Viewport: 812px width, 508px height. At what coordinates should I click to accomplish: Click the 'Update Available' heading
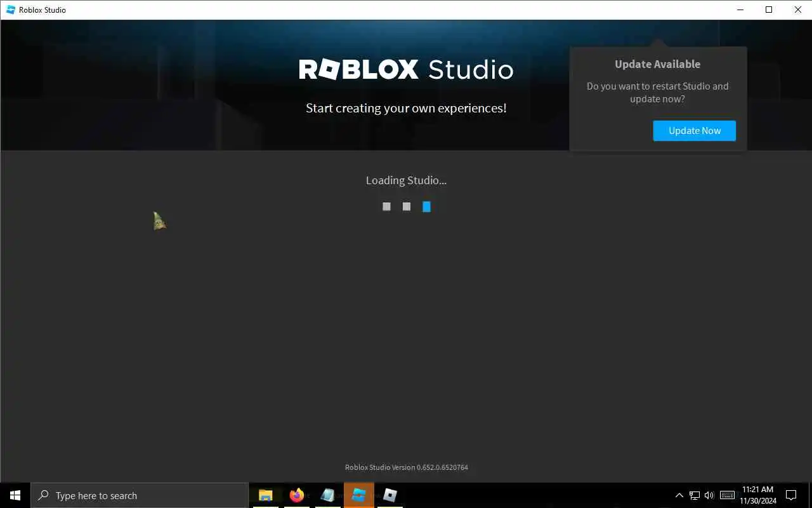click(657, 64)
